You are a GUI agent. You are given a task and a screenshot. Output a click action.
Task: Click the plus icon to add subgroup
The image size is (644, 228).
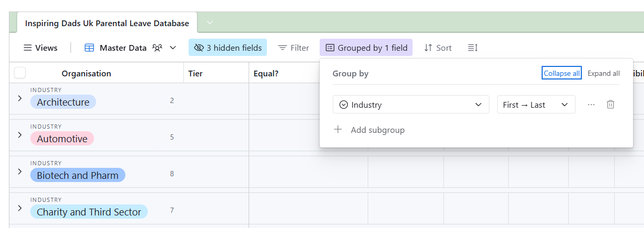point(338,130)
